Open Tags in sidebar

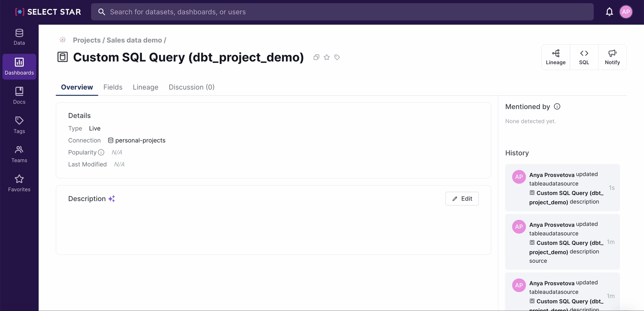point(19,125)
